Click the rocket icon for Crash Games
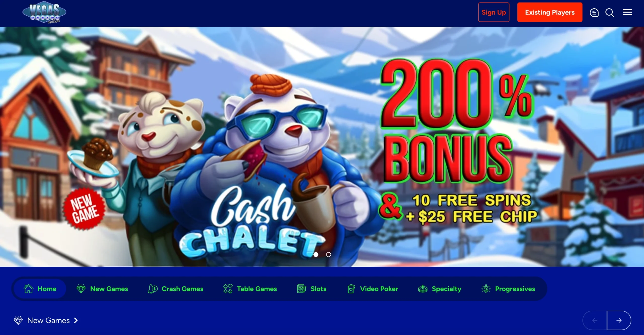Image resolution: width=644 pixels, height=335 pixels. (x=153, y=289)
